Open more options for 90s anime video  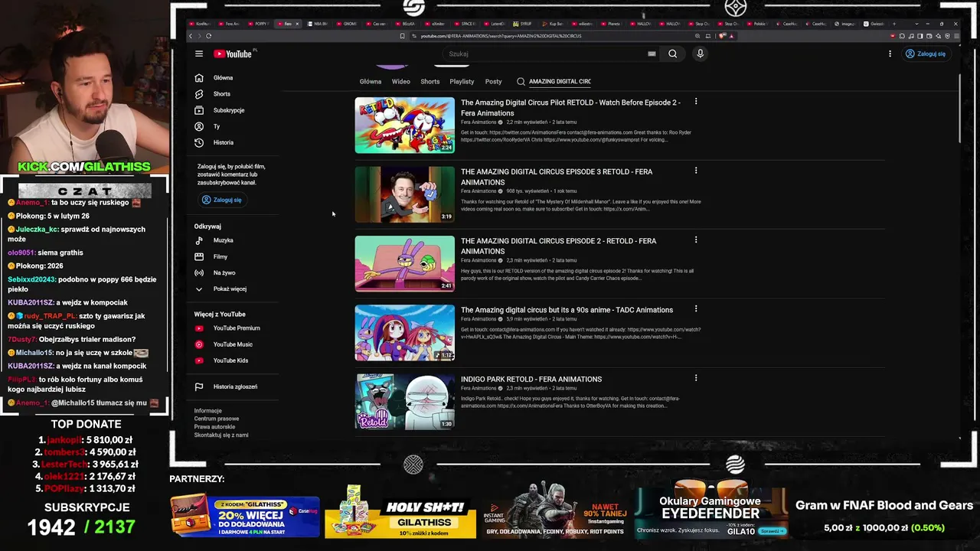pos(695,309)
